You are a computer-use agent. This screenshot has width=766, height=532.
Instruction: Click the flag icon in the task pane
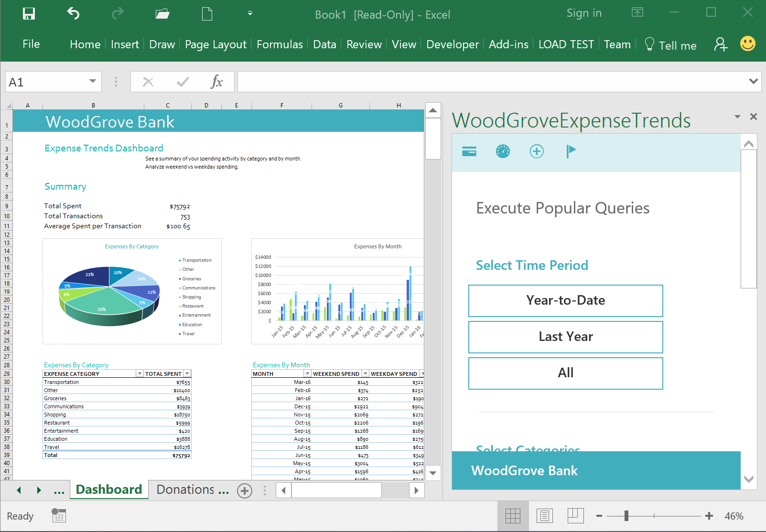[x=571, y=151]
